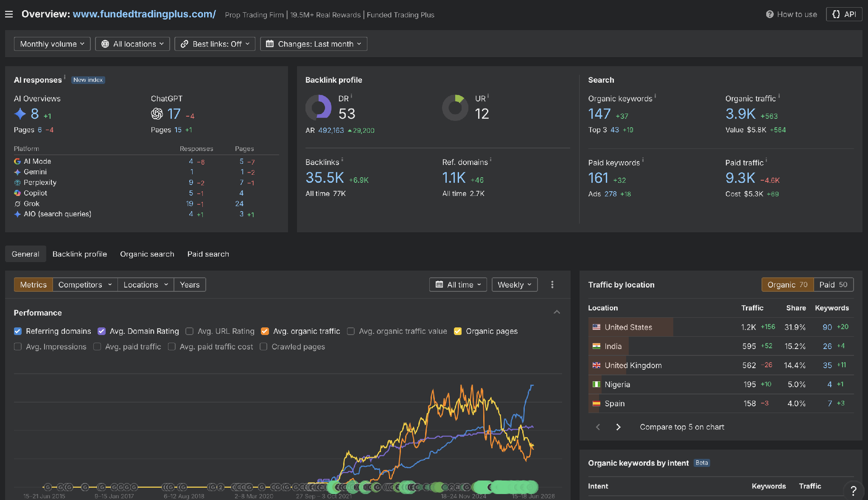Open the API button
Viewport: 868px width, 500px height.
tap(844, 14)
